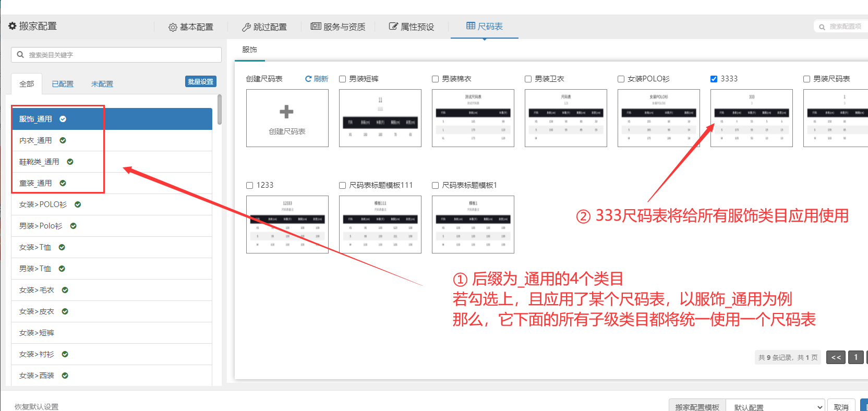
Task: Open the 男装棉衣 size chart thumbnail
Action: (473, 118)
